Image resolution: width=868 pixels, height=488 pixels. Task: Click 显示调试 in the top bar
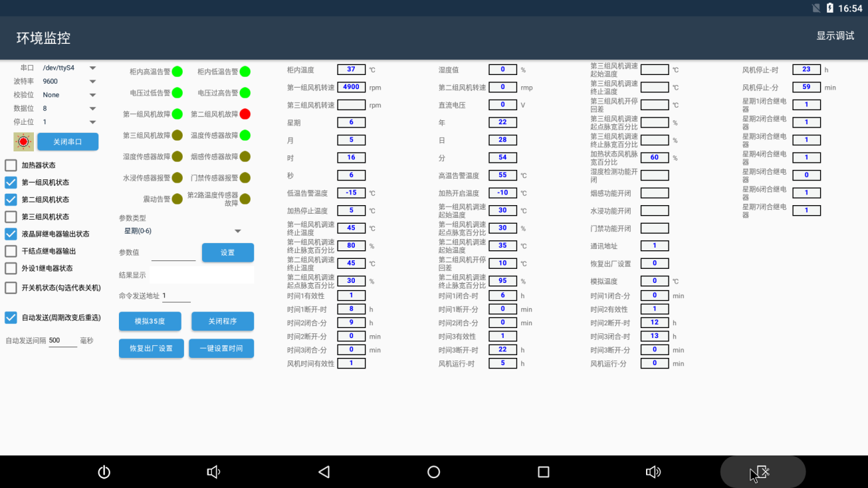pos(835,36)
